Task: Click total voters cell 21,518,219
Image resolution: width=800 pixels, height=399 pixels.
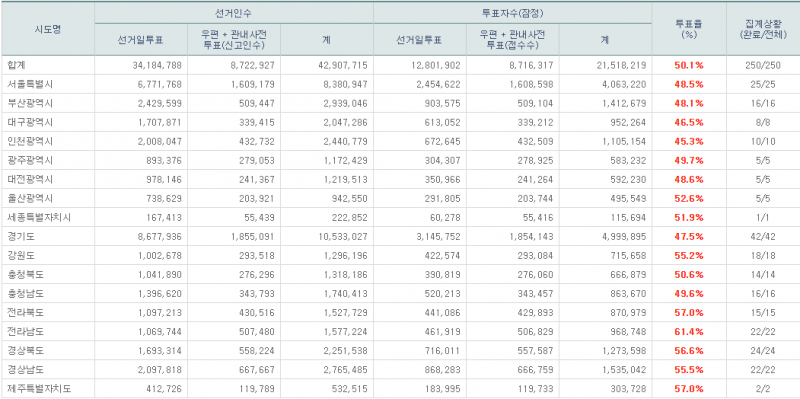Action: click(x=621, y=65)
